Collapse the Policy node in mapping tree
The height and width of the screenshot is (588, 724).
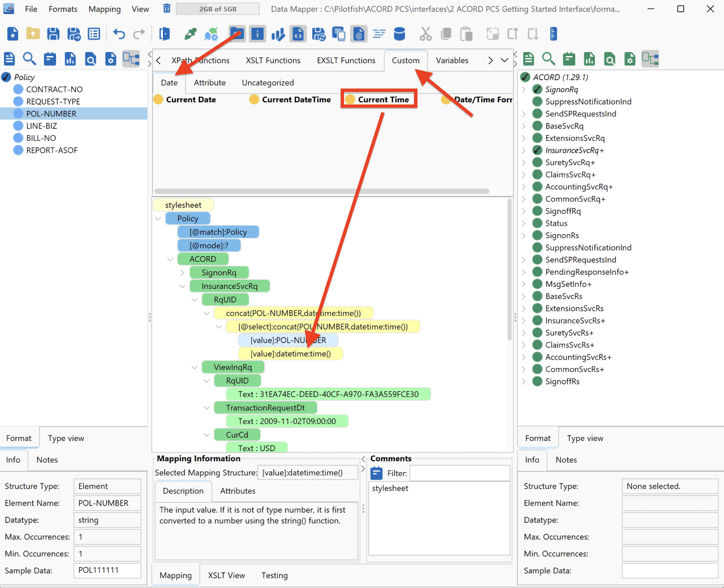[x=158, y=219]
